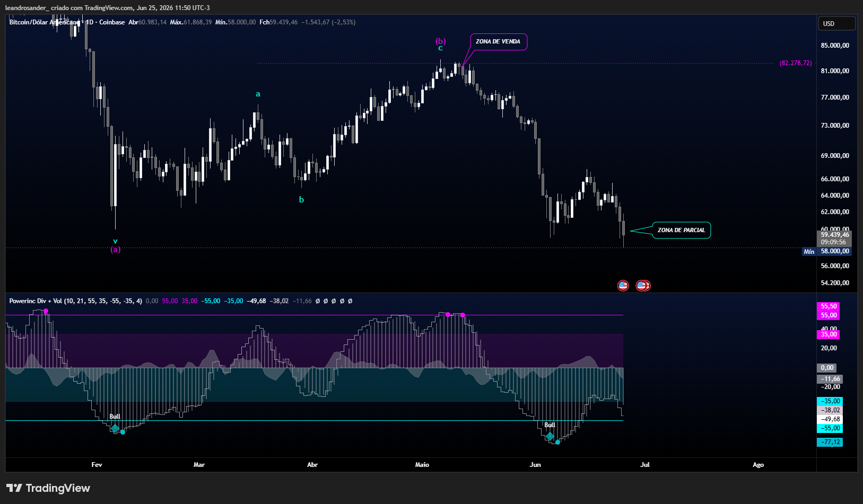Select the teal c wave label at the top
Screen dimensions: 863x504
(x=440, y=48)
